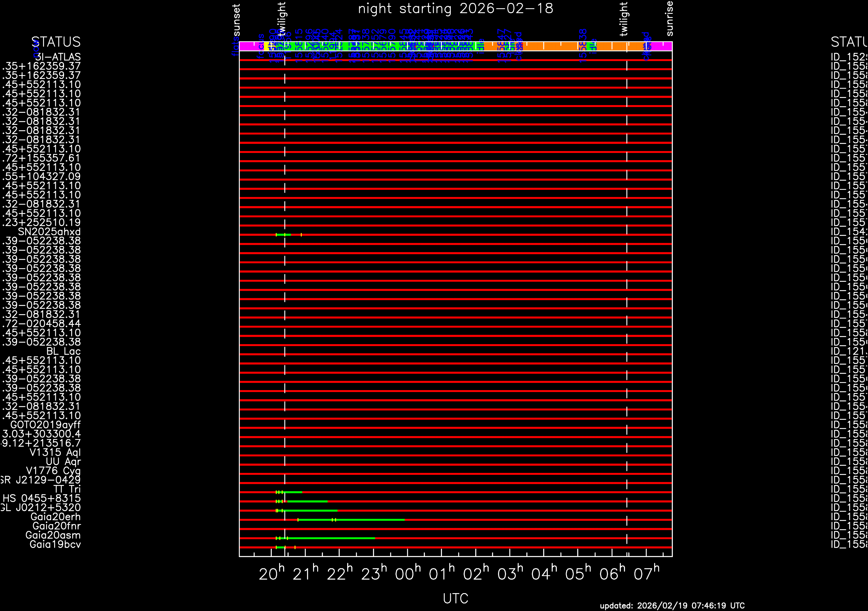The width and height of the screenshot is (868, 611).
Task: Click the green segment on Gaia20erh row
Action: tap(352, 520)
